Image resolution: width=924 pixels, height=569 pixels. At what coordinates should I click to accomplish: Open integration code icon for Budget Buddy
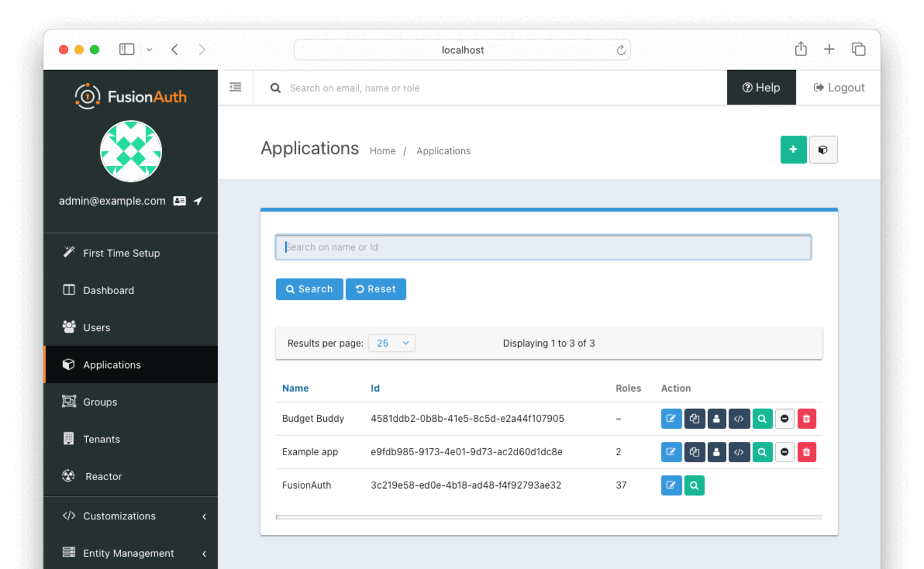(739, 419)
